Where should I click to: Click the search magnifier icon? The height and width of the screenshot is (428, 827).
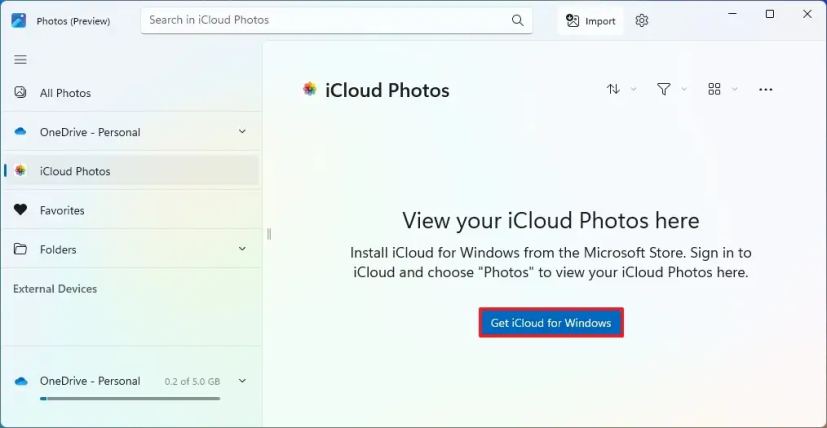coord(517,20)
